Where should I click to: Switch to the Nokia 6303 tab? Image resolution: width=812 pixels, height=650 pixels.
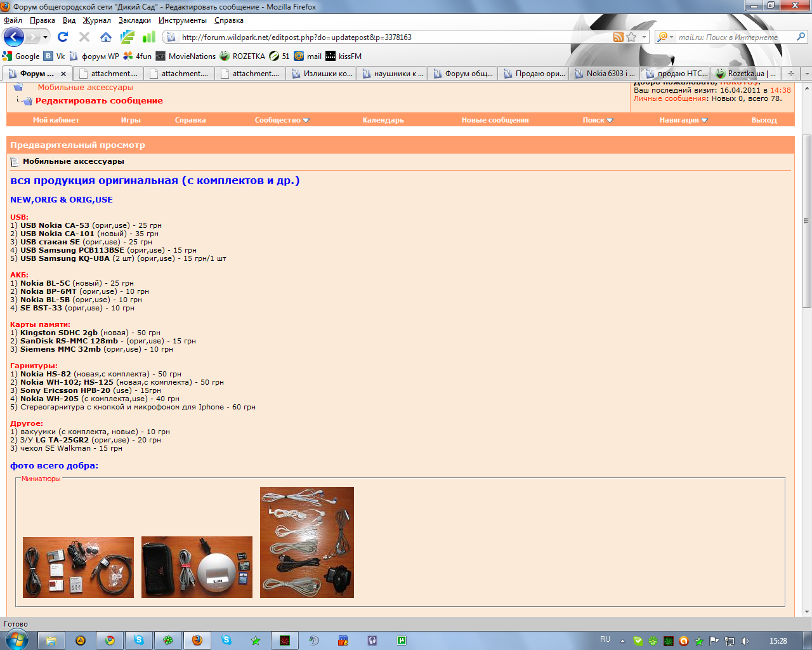click(605, 74)
